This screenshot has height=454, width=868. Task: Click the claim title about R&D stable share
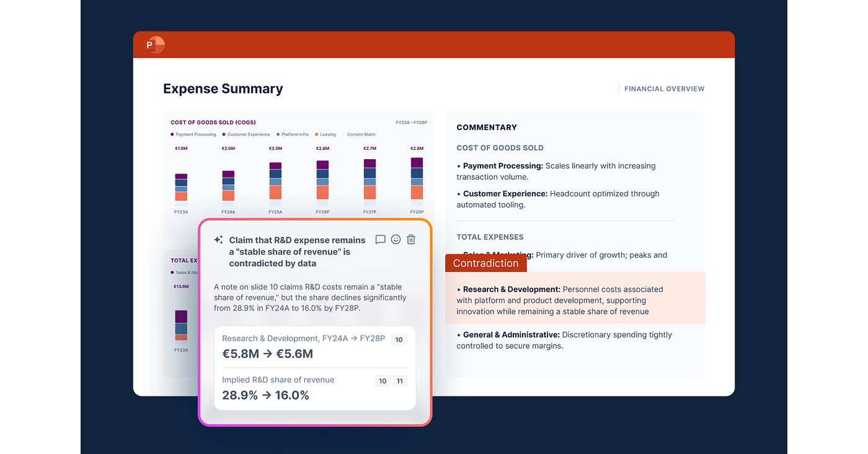tap(297, 251)
